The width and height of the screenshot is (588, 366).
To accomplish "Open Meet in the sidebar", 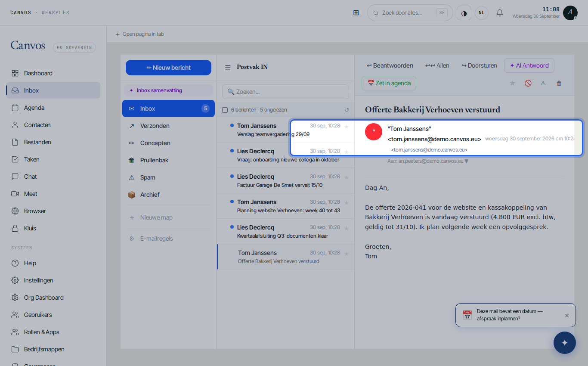I will tap(53, 194).
